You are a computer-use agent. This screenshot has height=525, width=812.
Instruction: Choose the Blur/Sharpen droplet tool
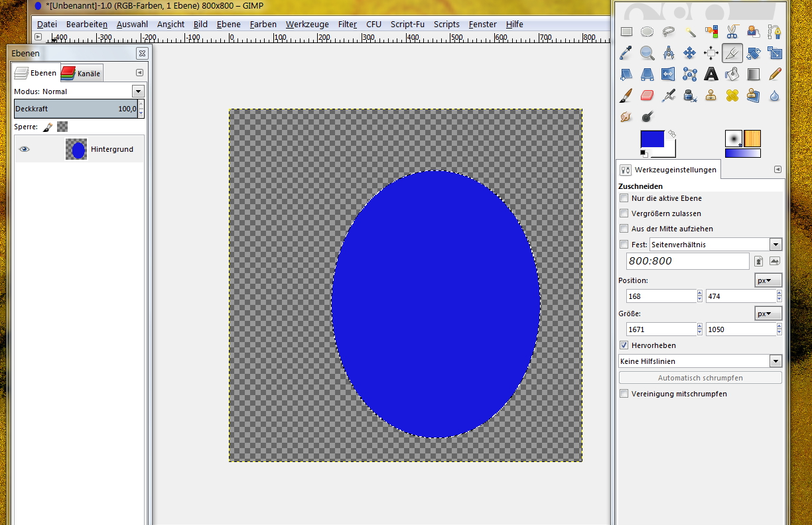775,95
